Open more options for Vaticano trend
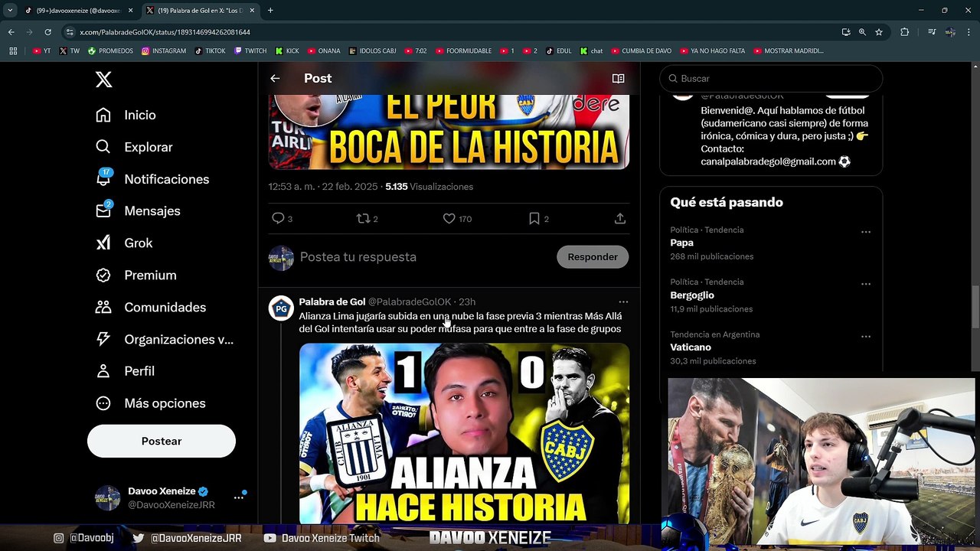This screenshot has height=551, width=980. tap(866, 336)
